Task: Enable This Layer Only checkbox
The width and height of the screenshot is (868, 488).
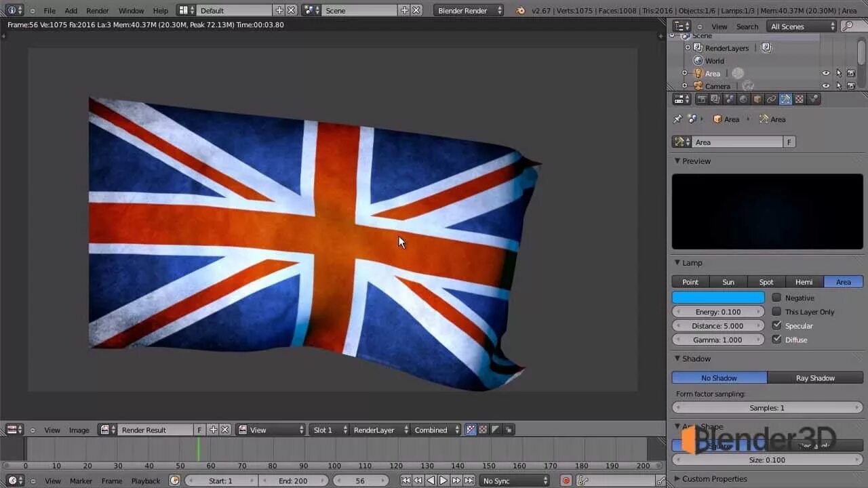Action: [x=776, y=312]
